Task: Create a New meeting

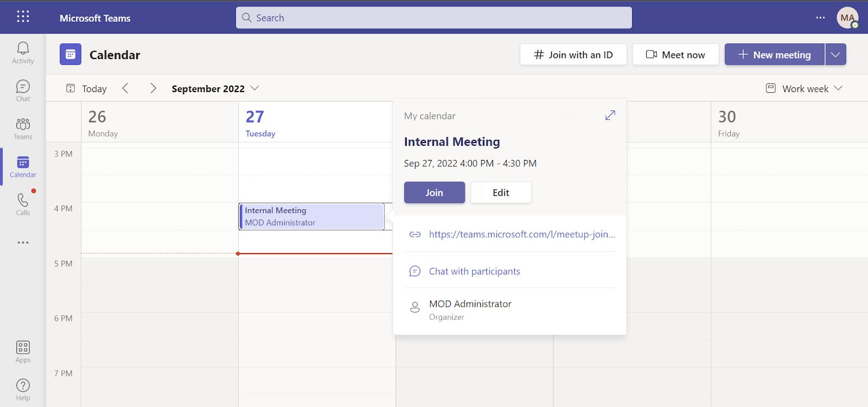Action: (775, 54)
